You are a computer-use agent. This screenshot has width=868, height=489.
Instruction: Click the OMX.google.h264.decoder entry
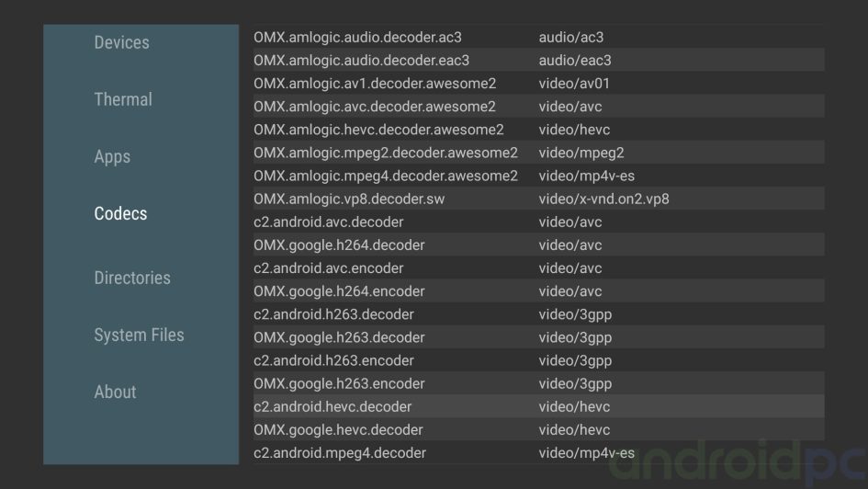(x=339, y=245)
